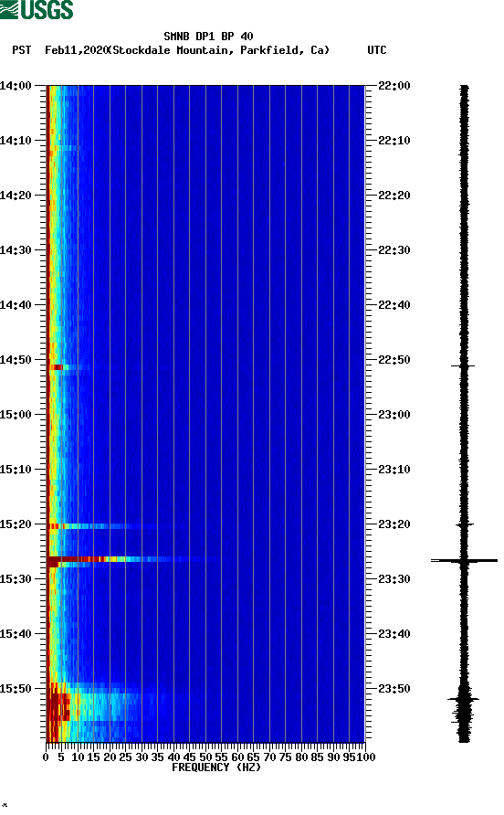This screenshot has width=504, height=815.
Task: Select the SMNB DP1 BP 40 title
Action: coord(208,37)
